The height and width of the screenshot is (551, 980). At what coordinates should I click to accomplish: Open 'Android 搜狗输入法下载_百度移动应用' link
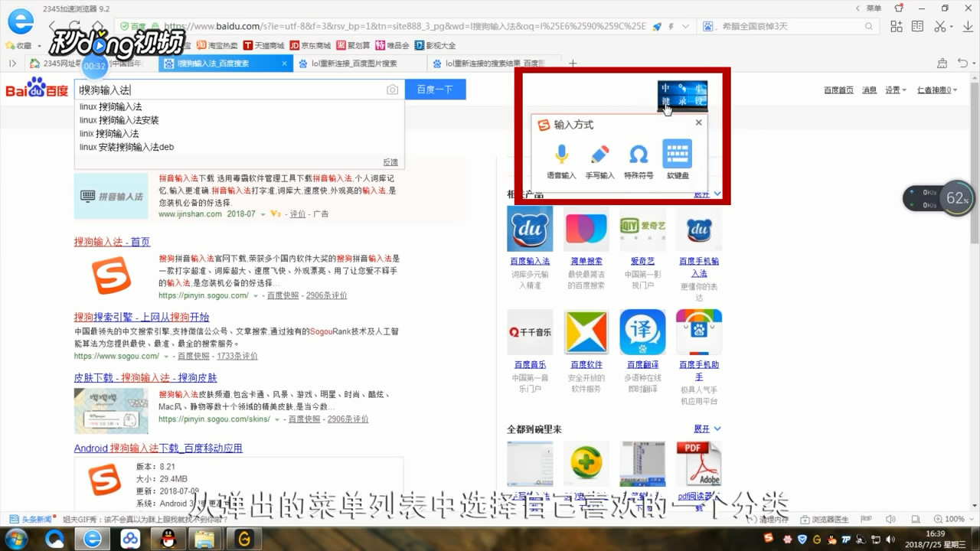158,448
